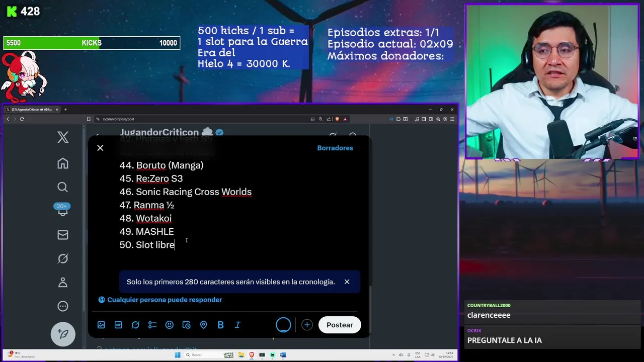
Task: Change who can reply setting
Action: pos(160,300)
